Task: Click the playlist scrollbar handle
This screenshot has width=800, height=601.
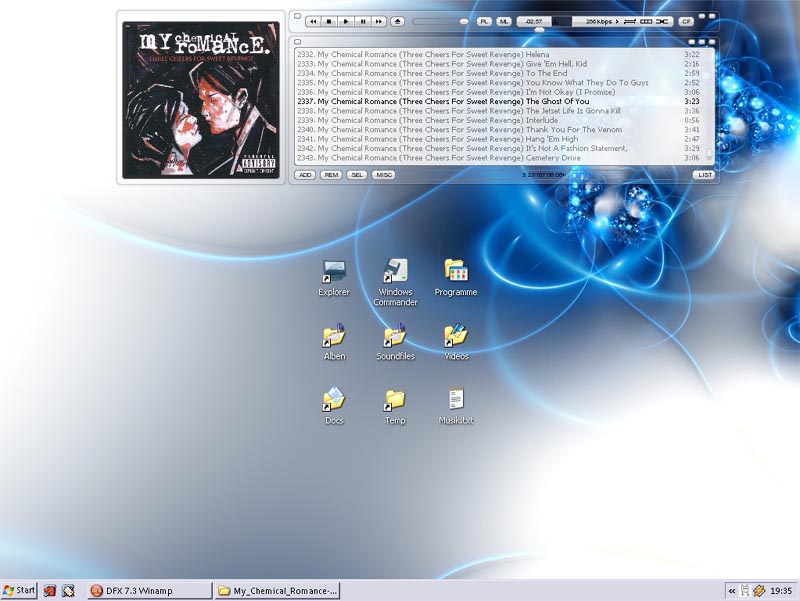Action: [x=709, y=153]
